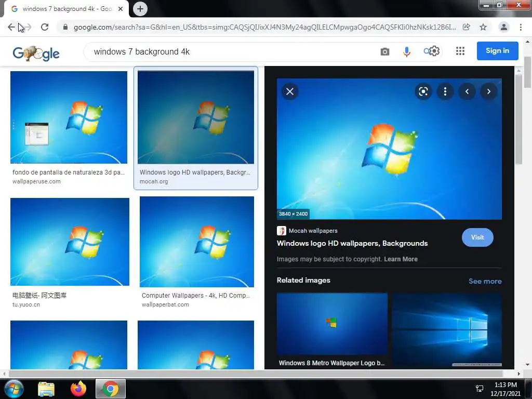Click See more related images
Screen dimensions: 532x399
[x=485, y=281]
